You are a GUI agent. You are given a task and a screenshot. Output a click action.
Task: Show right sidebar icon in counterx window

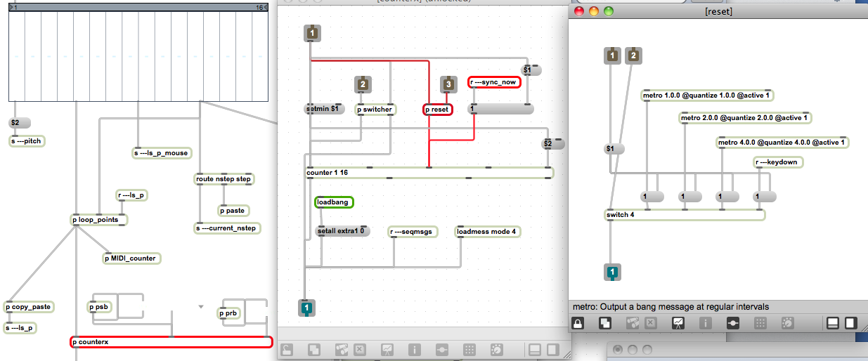coord(554,348)
